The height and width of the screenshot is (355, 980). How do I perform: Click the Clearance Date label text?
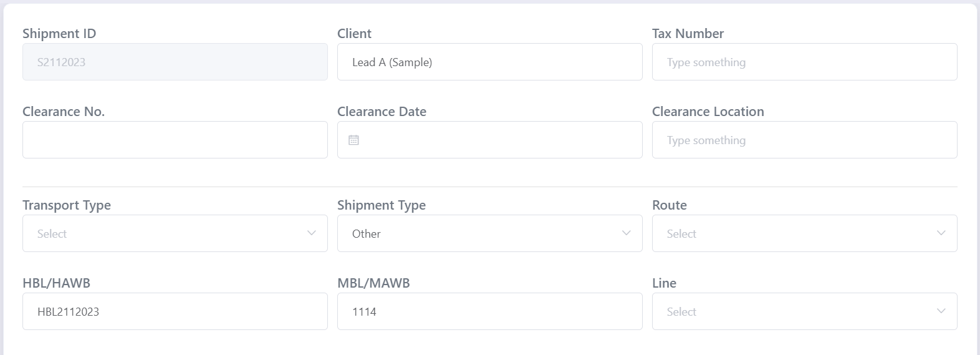coord(382,112)
